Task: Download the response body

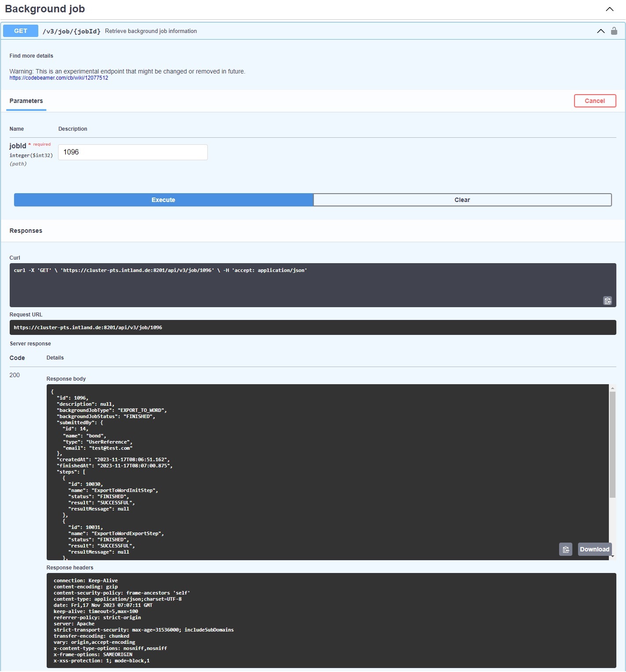Action: point(594,549)
